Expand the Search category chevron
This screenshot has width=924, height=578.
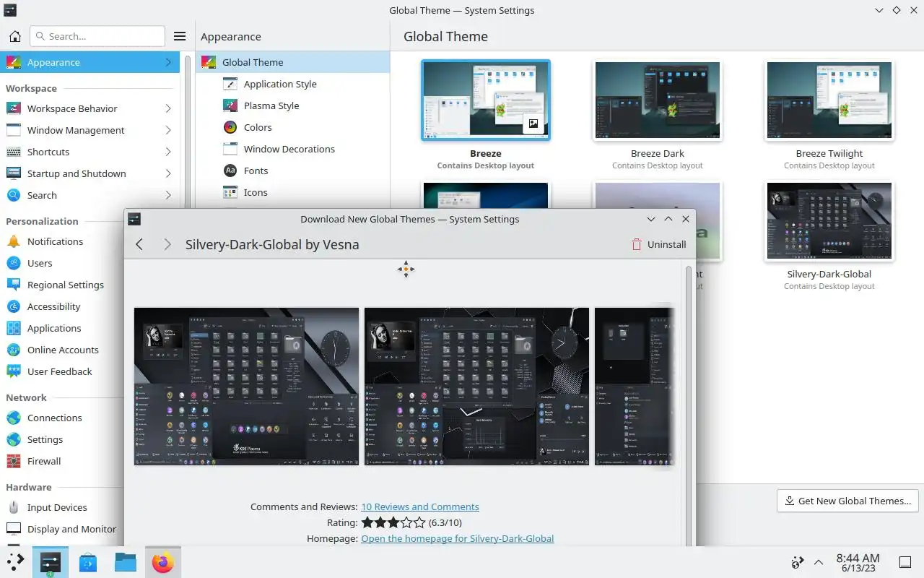coord(168,195)
